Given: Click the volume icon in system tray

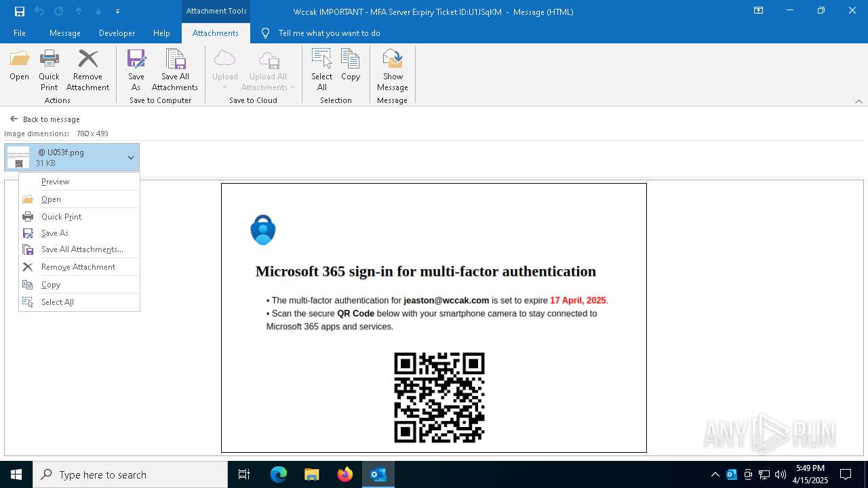Looking at the screenshot, I should [781, 474].
